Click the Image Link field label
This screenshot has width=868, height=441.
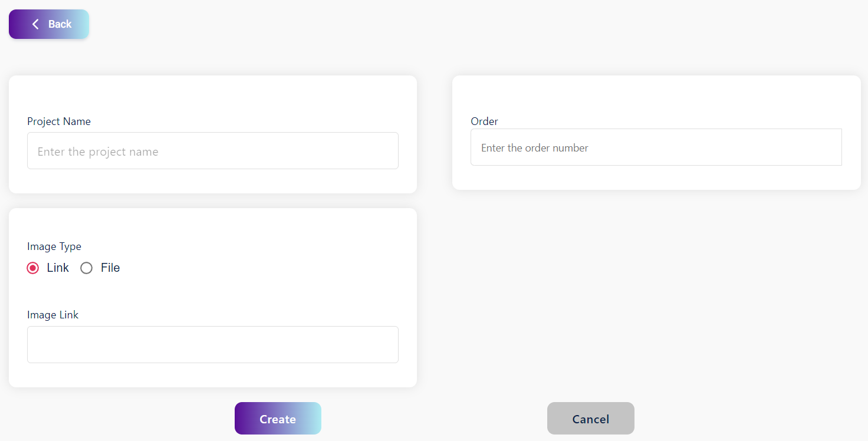pyautogui.click(x=53, y=315)
